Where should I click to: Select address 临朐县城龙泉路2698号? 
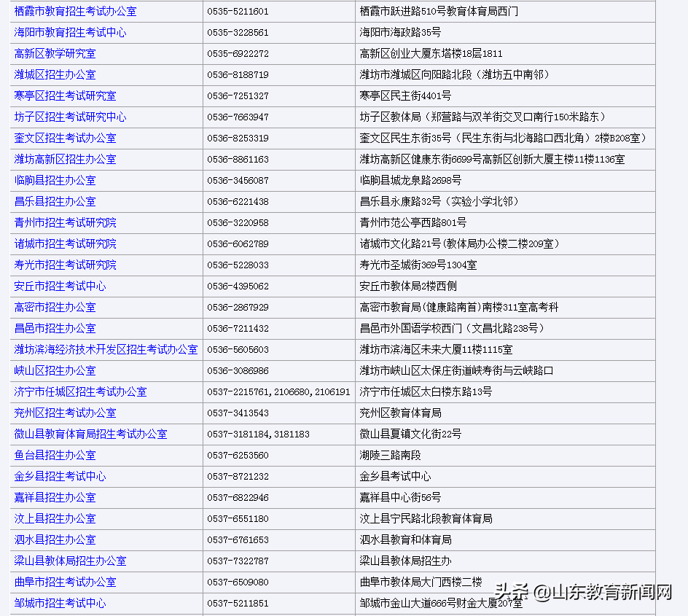tap(411, 180)
